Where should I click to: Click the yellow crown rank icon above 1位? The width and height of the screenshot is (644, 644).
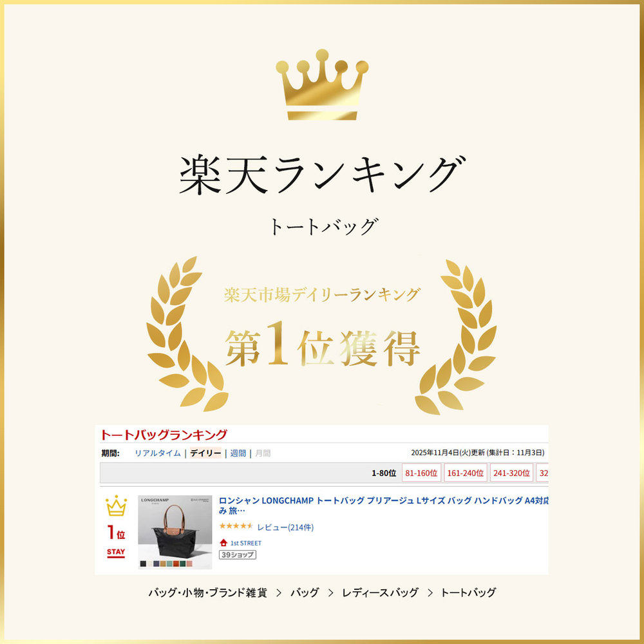pos(116,506)
